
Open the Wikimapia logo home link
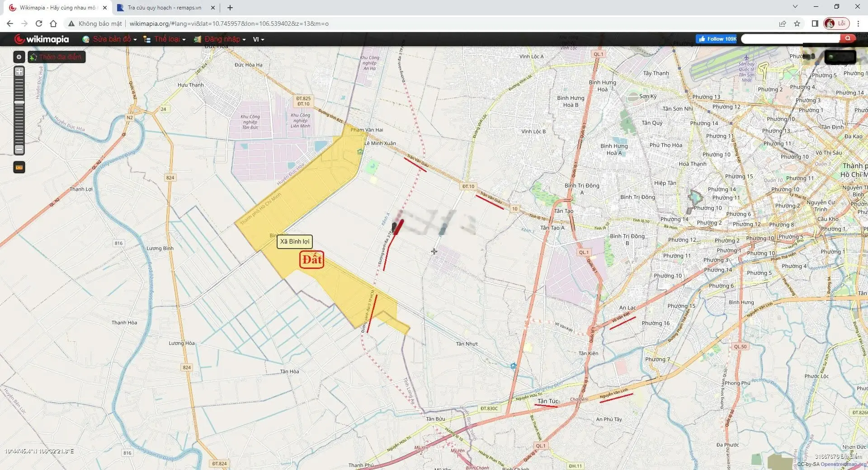tap(42, 39)
